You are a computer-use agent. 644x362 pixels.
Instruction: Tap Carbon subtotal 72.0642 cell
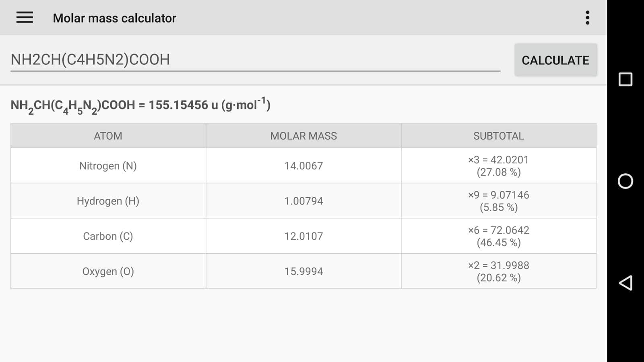click(498, 236)
